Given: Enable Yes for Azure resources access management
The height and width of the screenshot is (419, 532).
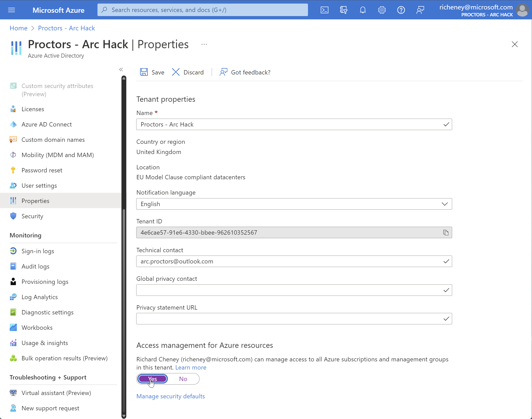Looking at the screenshot, I should pos(152,379).
